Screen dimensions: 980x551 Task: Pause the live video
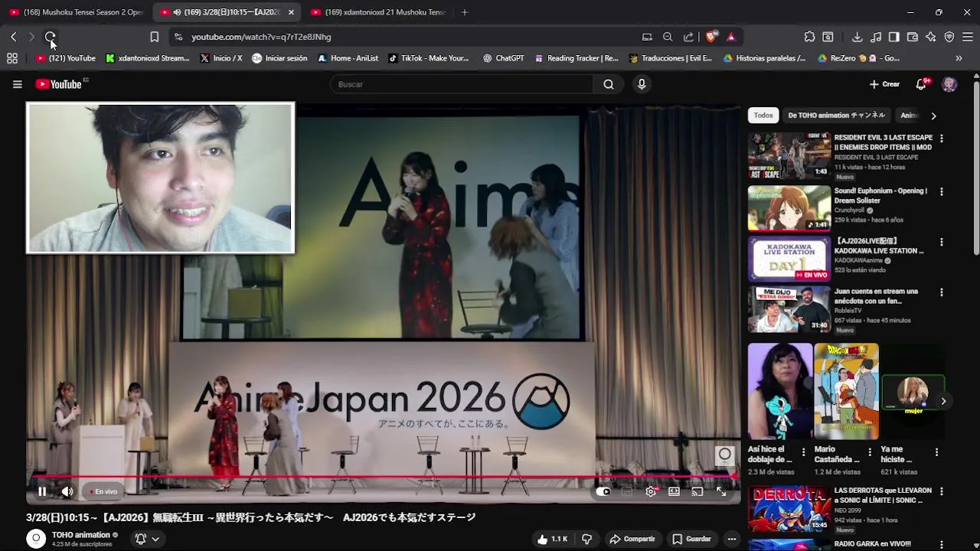click(42, 491)
